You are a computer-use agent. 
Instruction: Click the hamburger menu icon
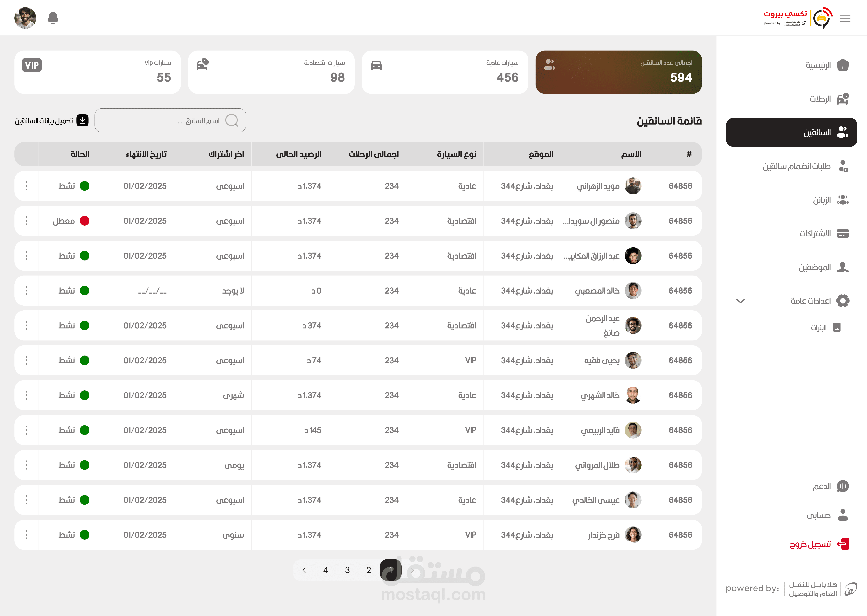(x=845, y=18)
